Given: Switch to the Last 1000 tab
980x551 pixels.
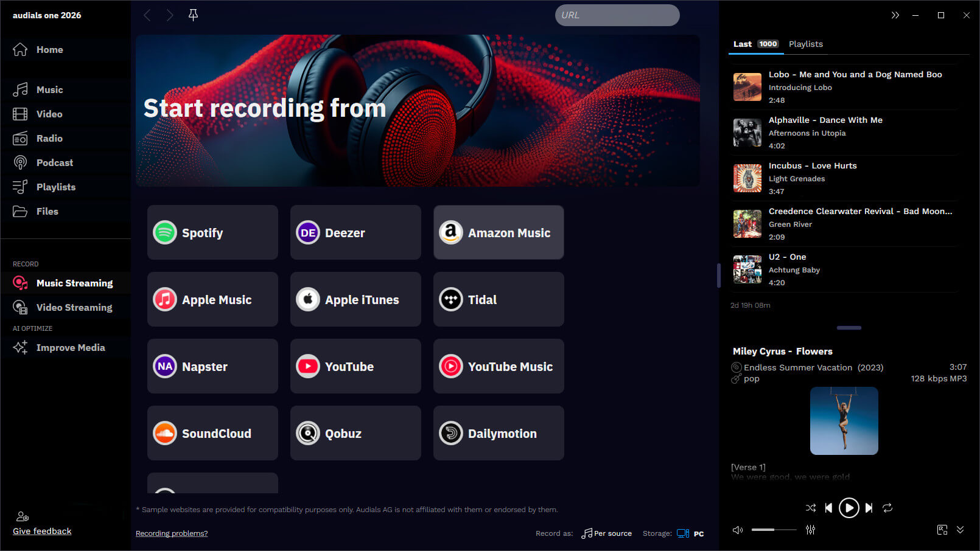Looking at the screenshot, I should 755,44.
